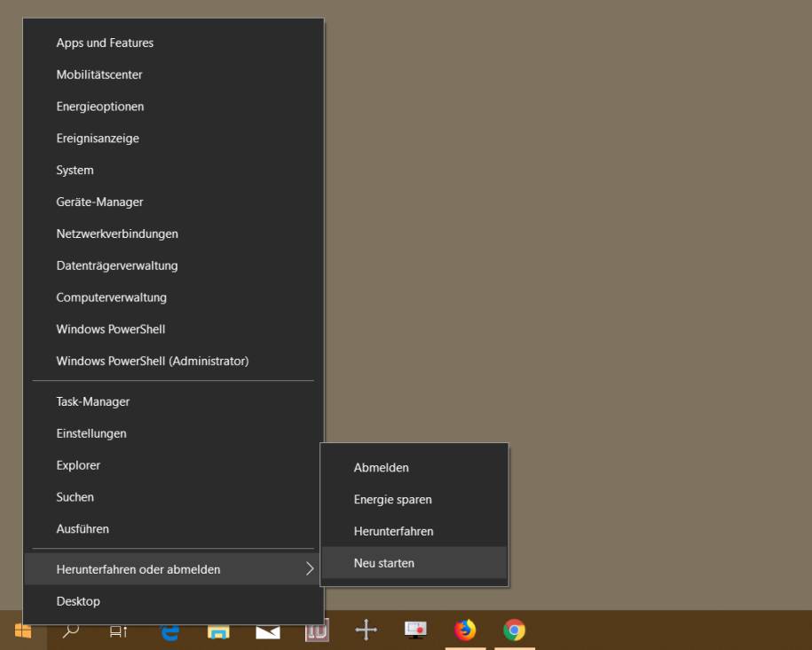The image size is (812, 650).
Task: Switch to Google Chrome in taskbar
Action: pos(514,630)
